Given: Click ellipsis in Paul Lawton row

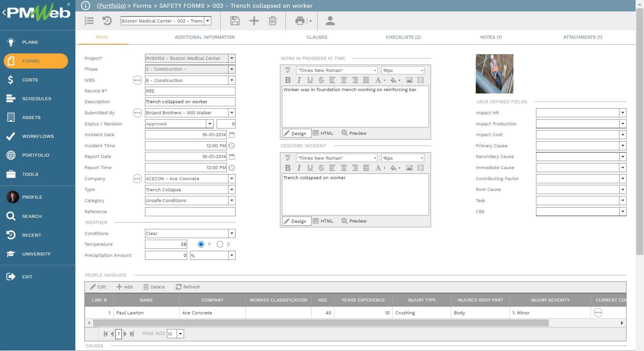Looking at the screenshot, I should click(x=598, y=313).
